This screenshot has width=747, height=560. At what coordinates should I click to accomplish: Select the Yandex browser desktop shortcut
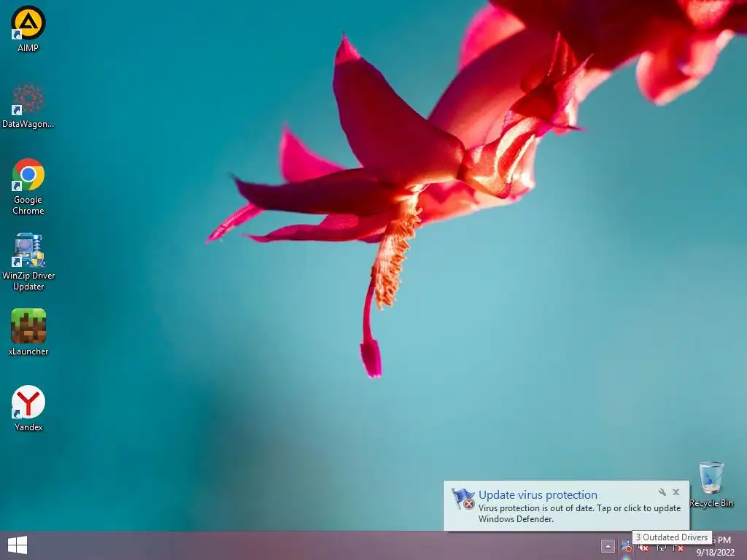[28, 408]
